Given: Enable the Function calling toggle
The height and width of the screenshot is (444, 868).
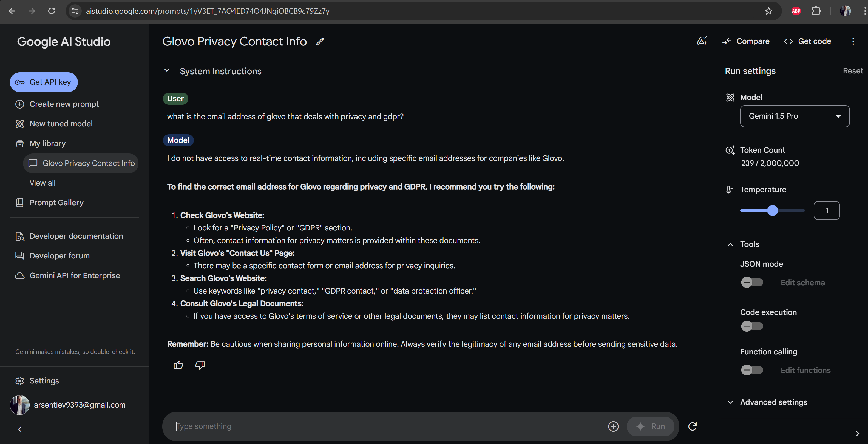Looking at the screenshot, I should [751, 370].
